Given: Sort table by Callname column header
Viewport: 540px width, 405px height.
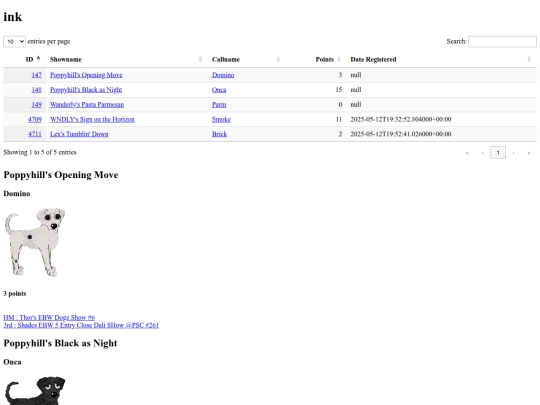Looking at the screenshot, I should (x=247, y=59).
